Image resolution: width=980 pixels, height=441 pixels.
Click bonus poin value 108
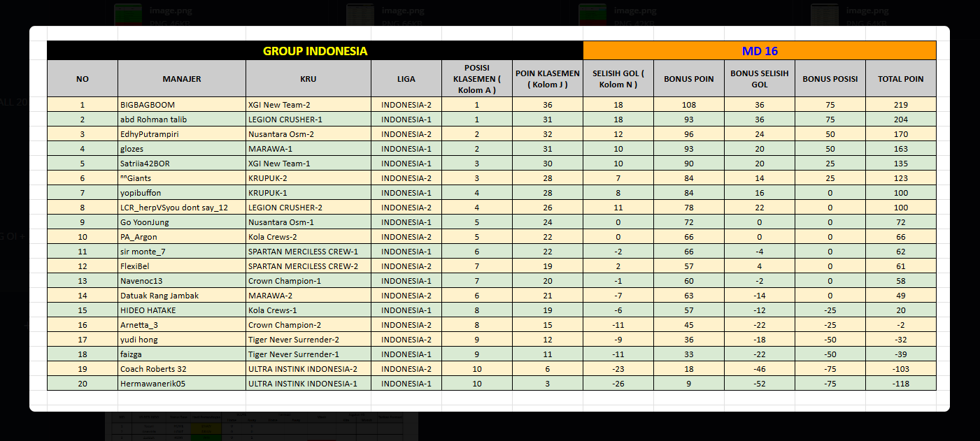pos(689,105)
